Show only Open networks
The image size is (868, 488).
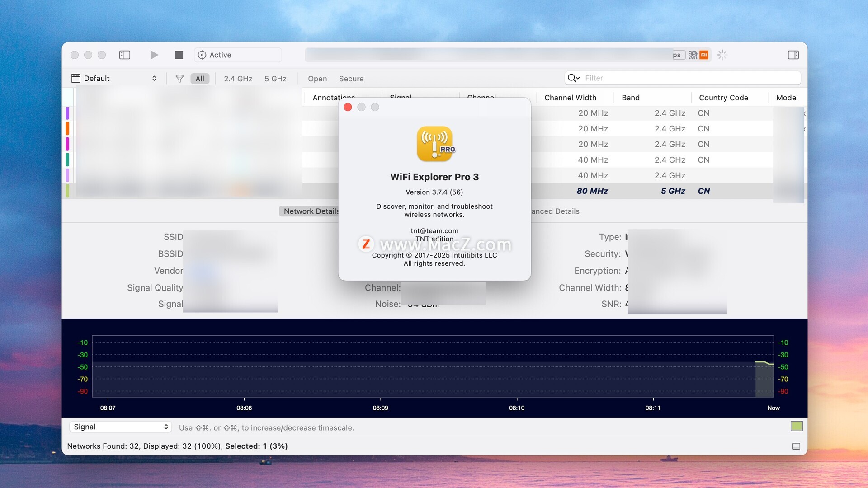[317, 79]
